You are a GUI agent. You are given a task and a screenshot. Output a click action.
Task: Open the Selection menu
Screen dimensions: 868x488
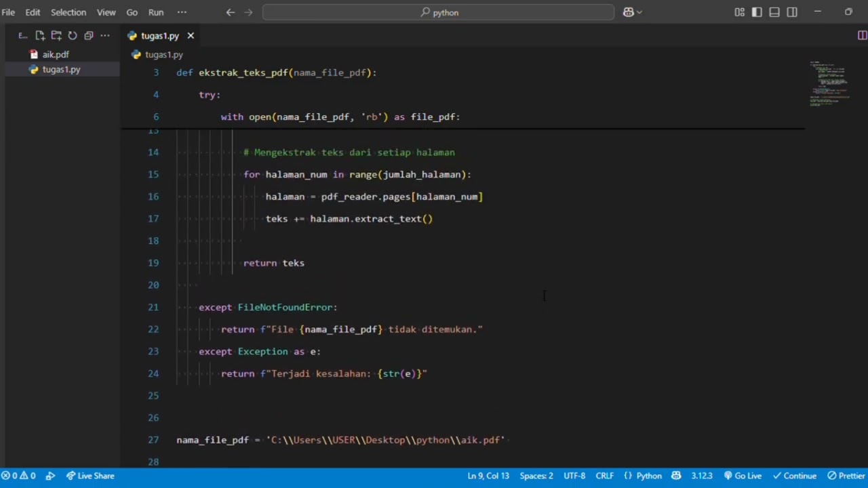[x=68, y=12]
